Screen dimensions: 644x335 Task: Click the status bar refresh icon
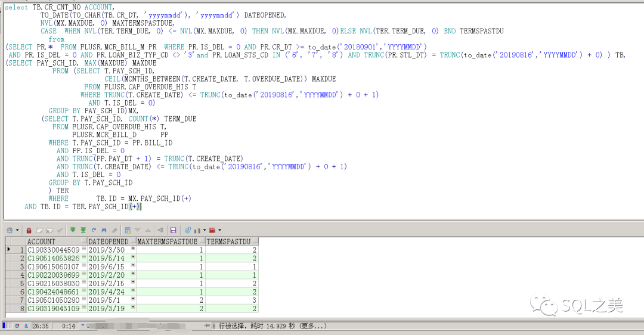[x=17, y=326]
